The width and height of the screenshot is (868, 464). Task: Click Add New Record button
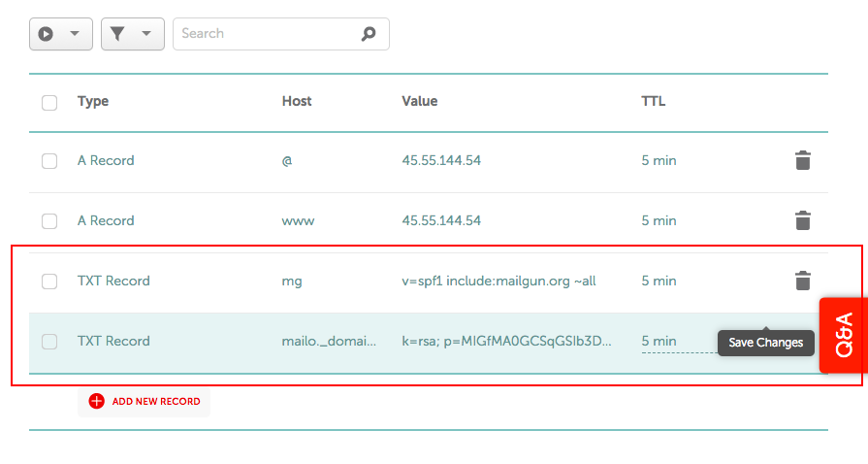point(144,401)
